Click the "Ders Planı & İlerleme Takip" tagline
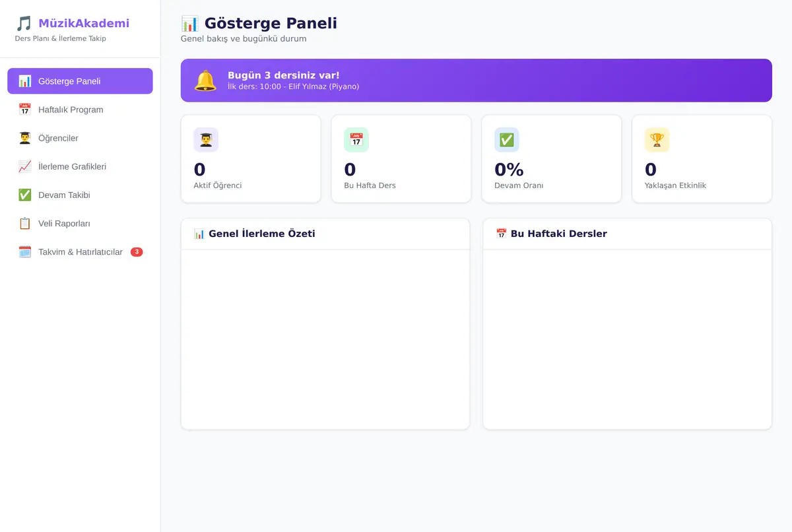 coord(61,38)
